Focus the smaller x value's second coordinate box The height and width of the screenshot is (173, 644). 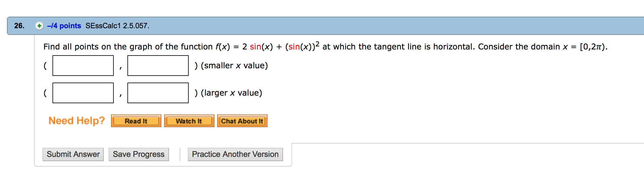[x=158, y=66]
